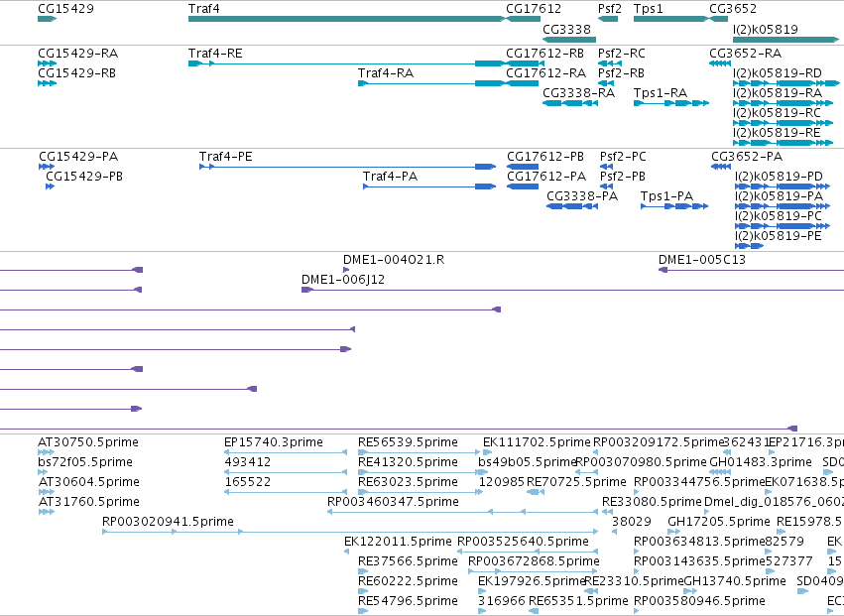This screenshot has width=844, height=616.
Task: Select the Traf4 gene feature
Action: point(347,19)
